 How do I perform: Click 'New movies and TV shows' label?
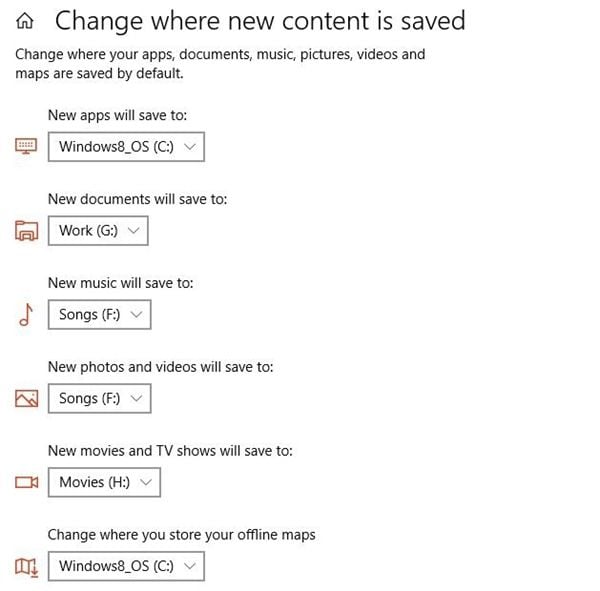[x=170, y=451]
